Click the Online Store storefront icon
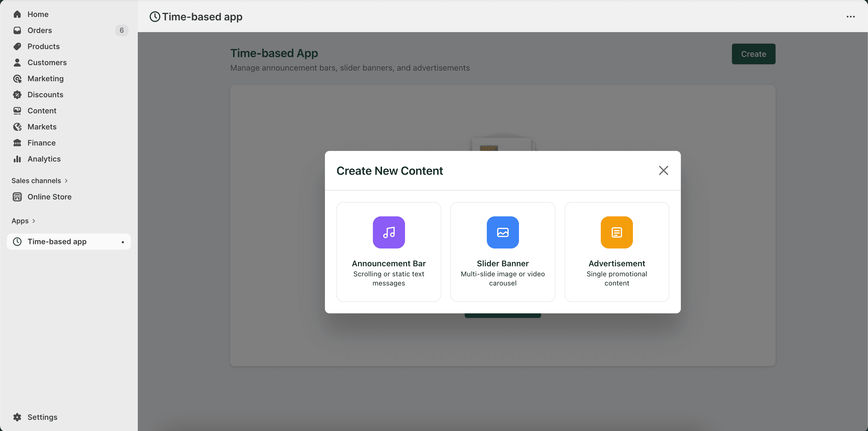868x431 pixels. coord(17,197)
